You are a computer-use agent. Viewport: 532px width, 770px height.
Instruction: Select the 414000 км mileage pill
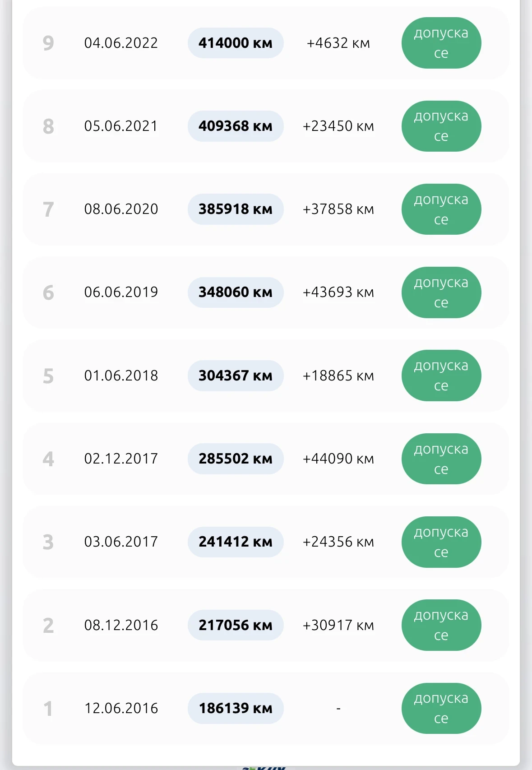pyautogui.click(x=236, y=43)
